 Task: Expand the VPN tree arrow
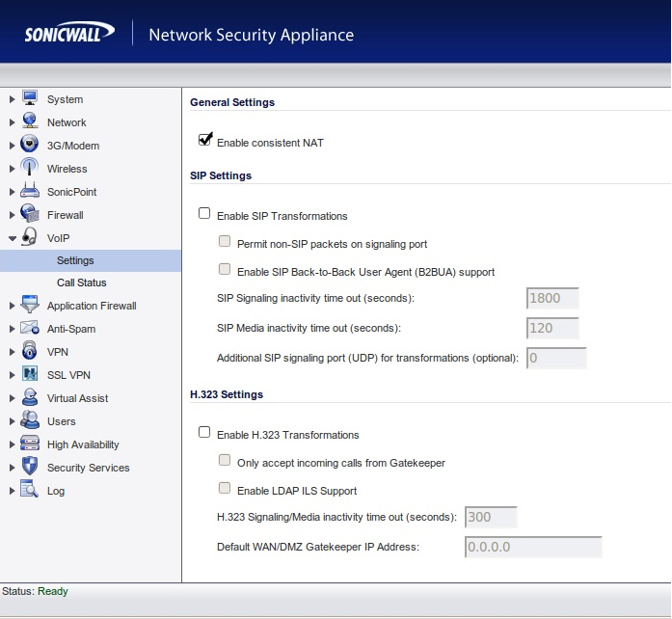click(12, 352)
